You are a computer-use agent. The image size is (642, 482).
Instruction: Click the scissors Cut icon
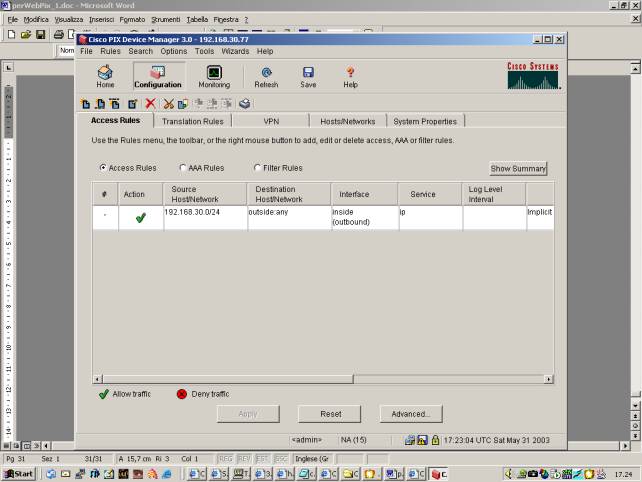click(168, 104)
